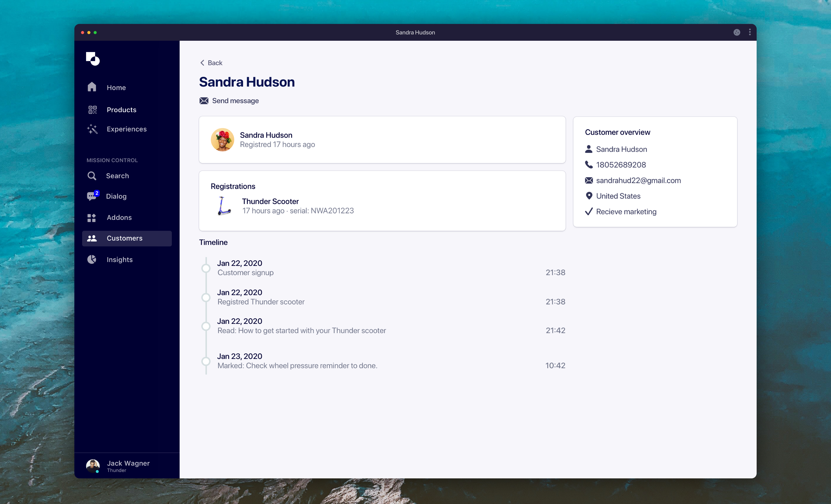This screenshot has width=831, height=504.
Task: Click the Home house icon in the sidebar
Action: (92, 87)
